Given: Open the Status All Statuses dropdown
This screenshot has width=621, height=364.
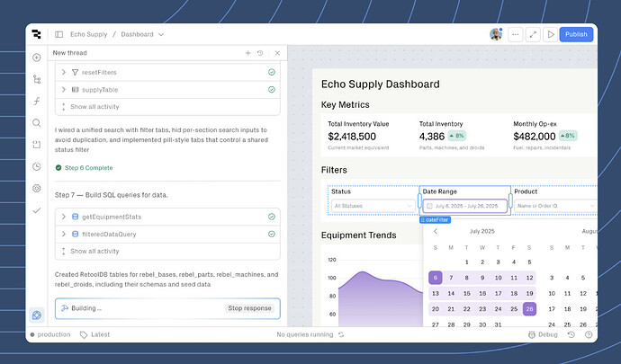Looking at the screenshot, I should 371,206.
